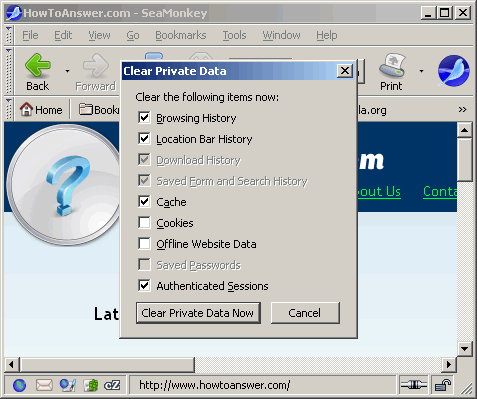
Task: Click the horizontal scrollbar right arrow
Action: pos(449,364)
